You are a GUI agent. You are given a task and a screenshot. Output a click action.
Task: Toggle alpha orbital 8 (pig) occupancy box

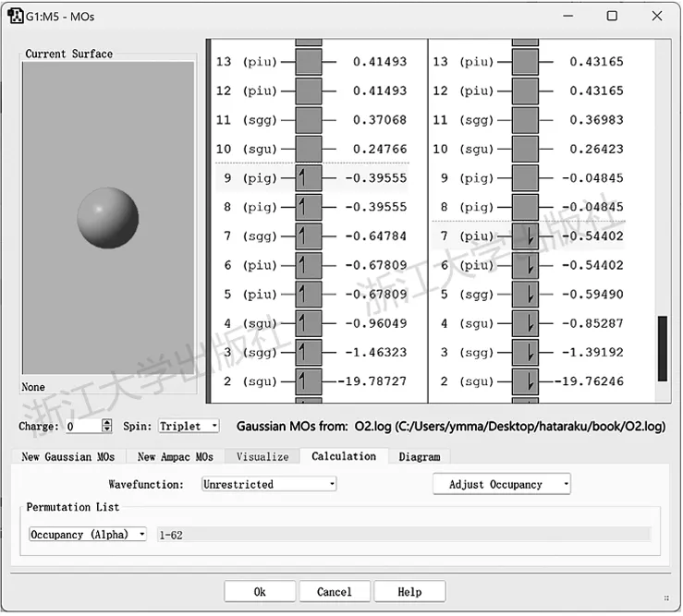[x=309, y=207]
